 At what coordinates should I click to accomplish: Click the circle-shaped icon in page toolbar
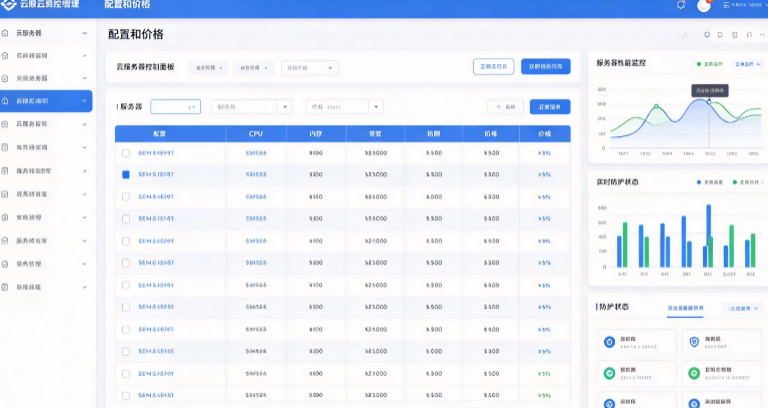pyautogui.click(x=707, y=35)
